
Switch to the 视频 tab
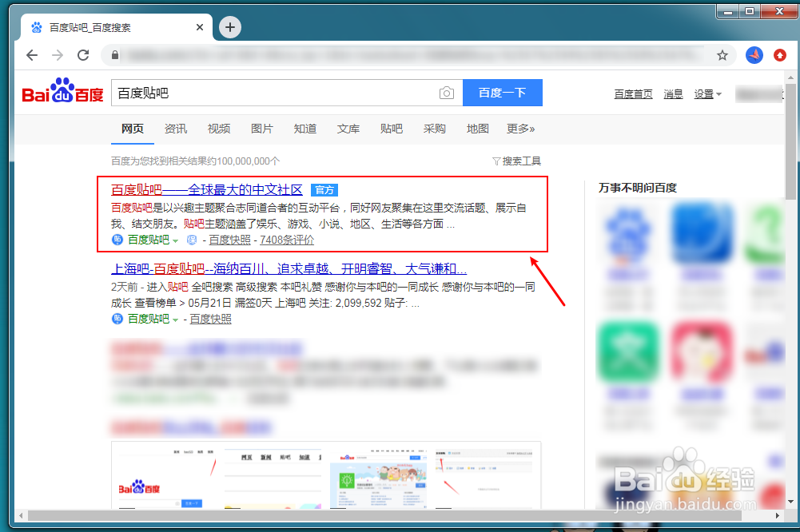click(219, 129)
